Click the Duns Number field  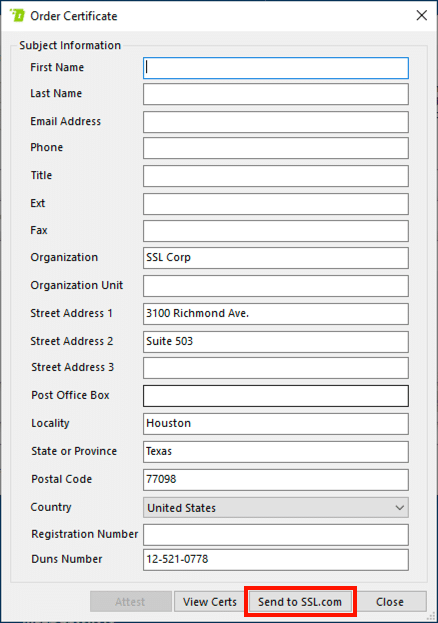(x=275, y=560)
